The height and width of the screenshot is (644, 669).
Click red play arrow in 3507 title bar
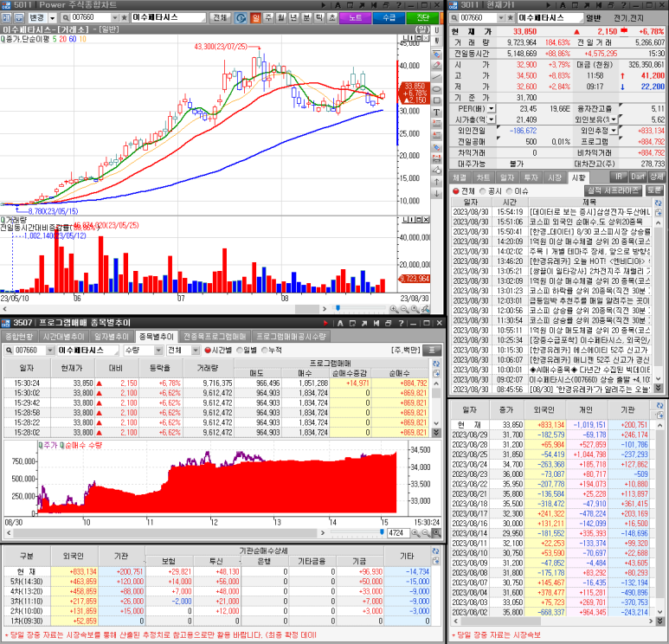coord(325,323)
